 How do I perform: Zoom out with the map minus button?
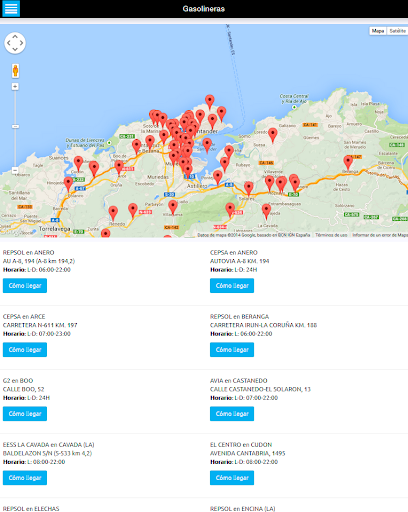click(x=15, y=170)
